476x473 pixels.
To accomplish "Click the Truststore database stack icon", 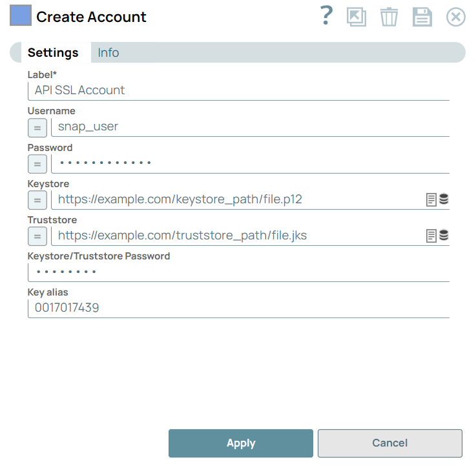I will 444,236.
